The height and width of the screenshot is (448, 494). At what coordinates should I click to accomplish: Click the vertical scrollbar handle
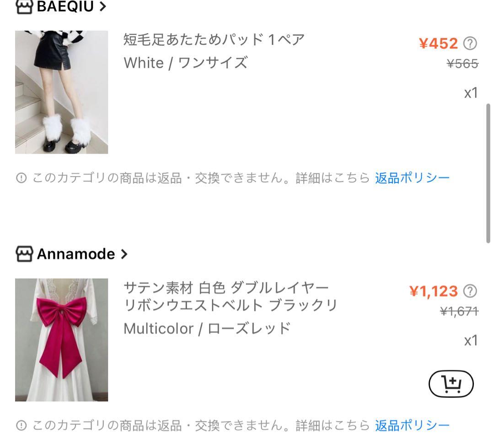[489, 173]
